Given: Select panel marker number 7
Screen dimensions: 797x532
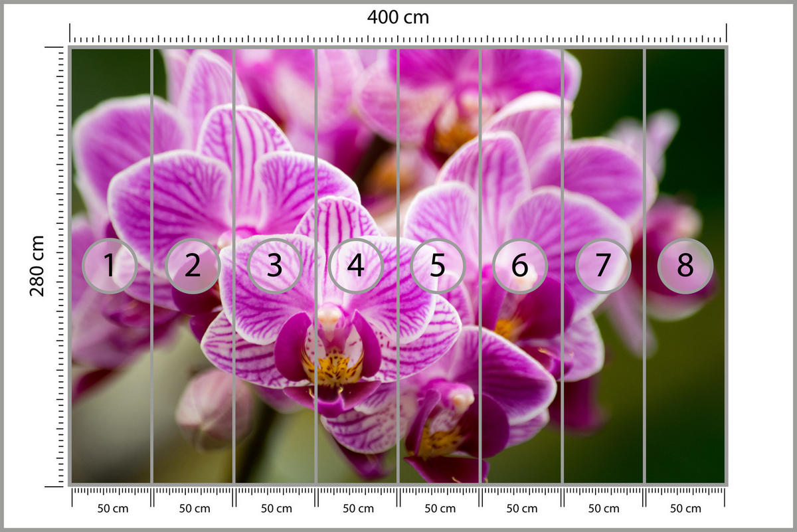Looking at the screenshot, I should [x=602, y=266].
